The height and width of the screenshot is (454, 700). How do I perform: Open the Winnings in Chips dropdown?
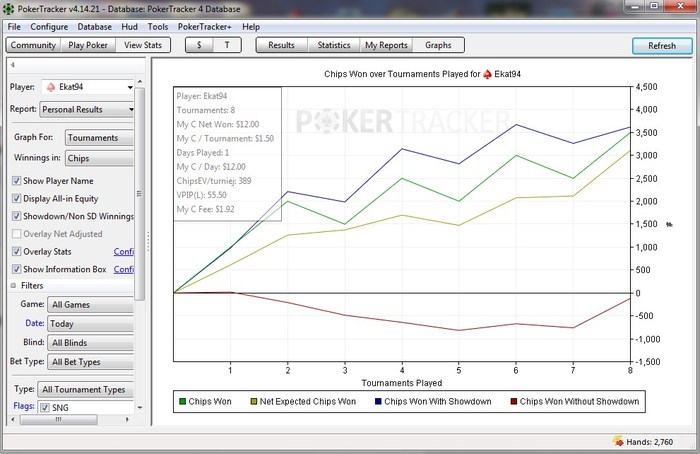click(99, 158)
